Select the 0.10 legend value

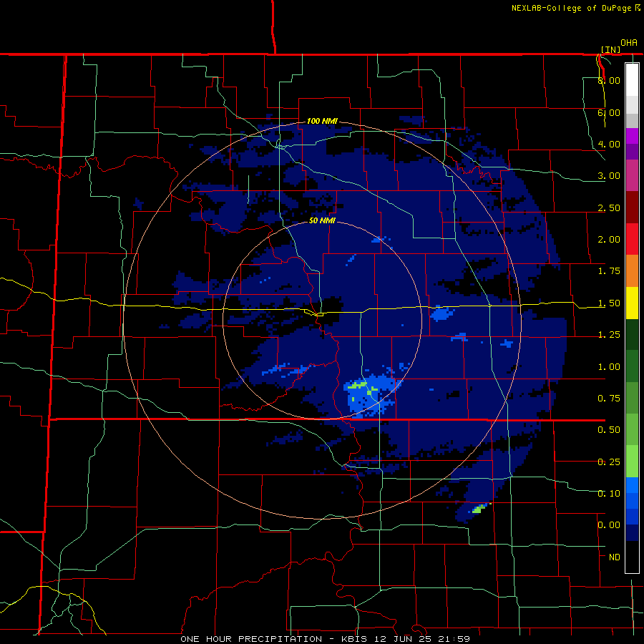(609, 494)
